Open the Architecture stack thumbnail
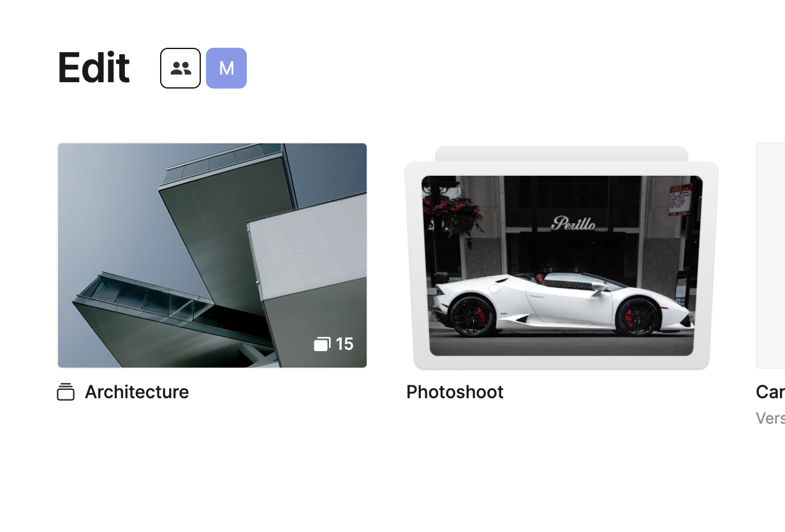The height and width of the screenshot is (532, 785). click(212, 255)
